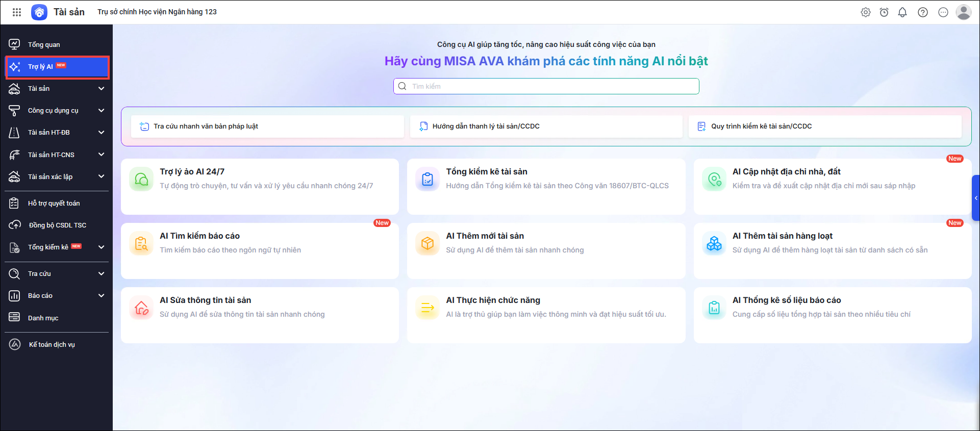Expand the right edge side panel arrow

point(976,198)
